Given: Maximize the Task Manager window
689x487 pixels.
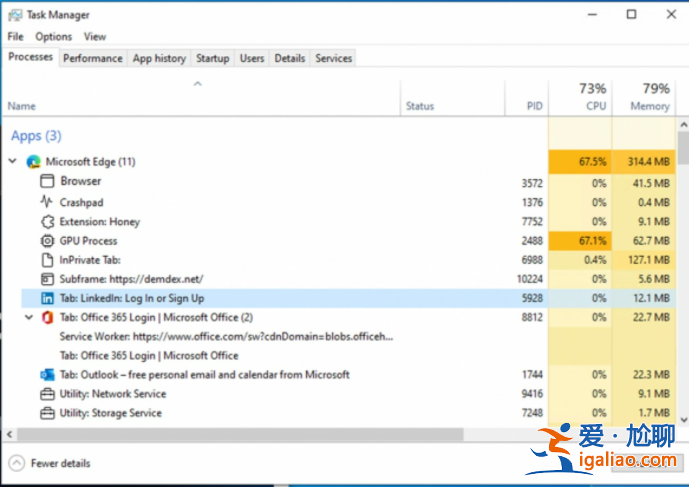Looking at the screenshot, I should [x=631, y=15].
